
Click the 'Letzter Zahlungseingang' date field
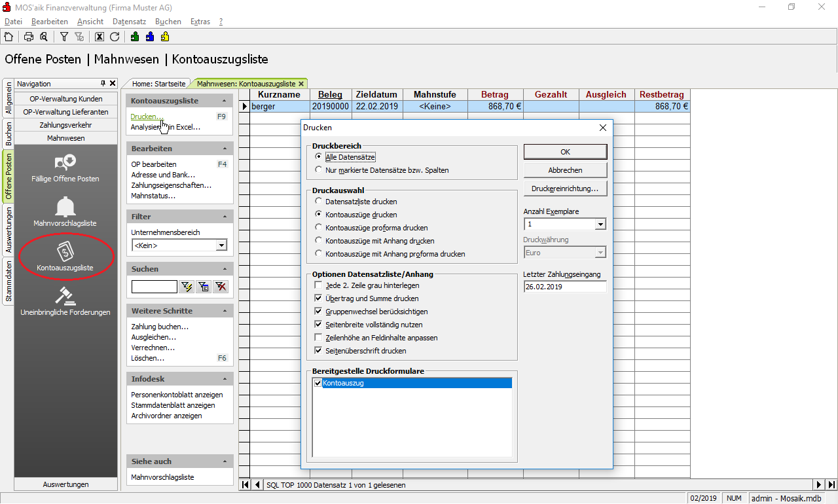point(564,287)
